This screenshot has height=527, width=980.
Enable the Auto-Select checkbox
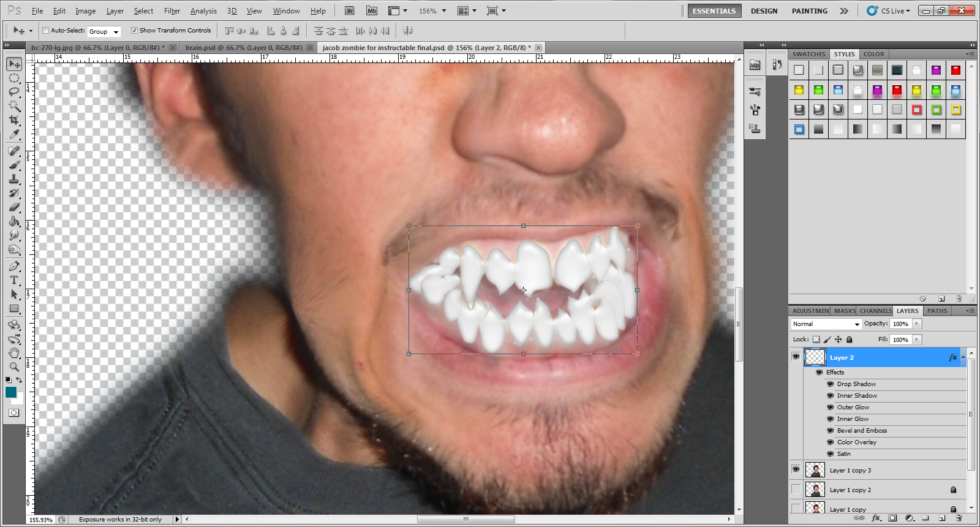pyautogui.click(x=45, y=30)
